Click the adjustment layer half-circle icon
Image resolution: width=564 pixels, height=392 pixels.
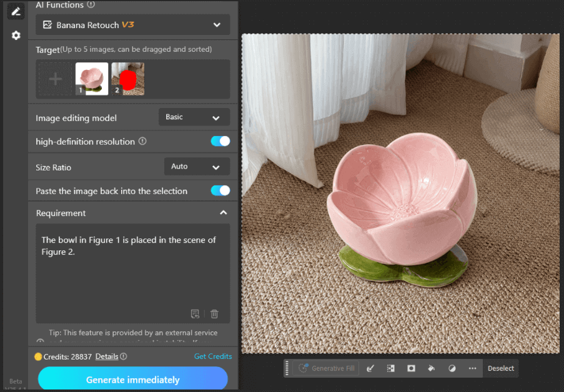pos(452,368)
